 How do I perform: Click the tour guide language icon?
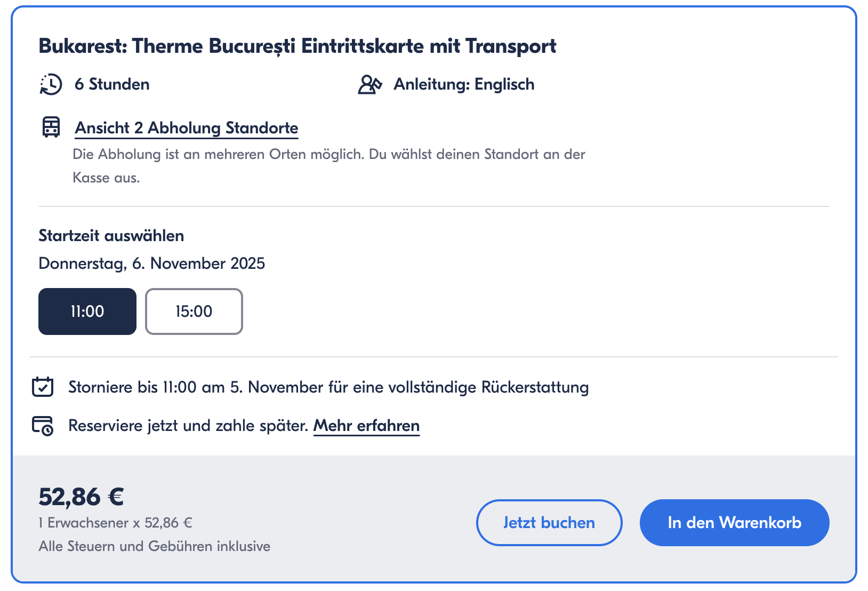pyautogui.click(x=370, y=84)
